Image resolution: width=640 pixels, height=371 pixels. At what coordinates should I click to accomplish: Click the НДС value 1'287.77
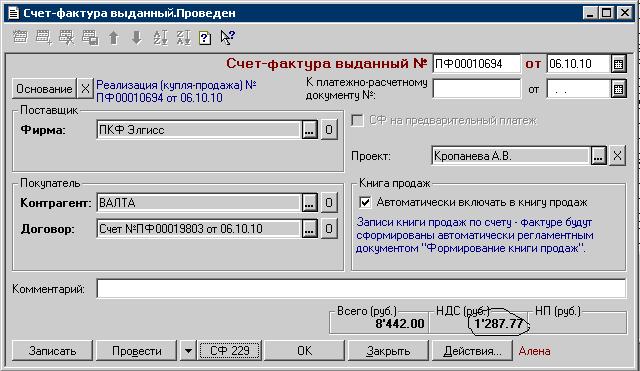coord(498,324)
